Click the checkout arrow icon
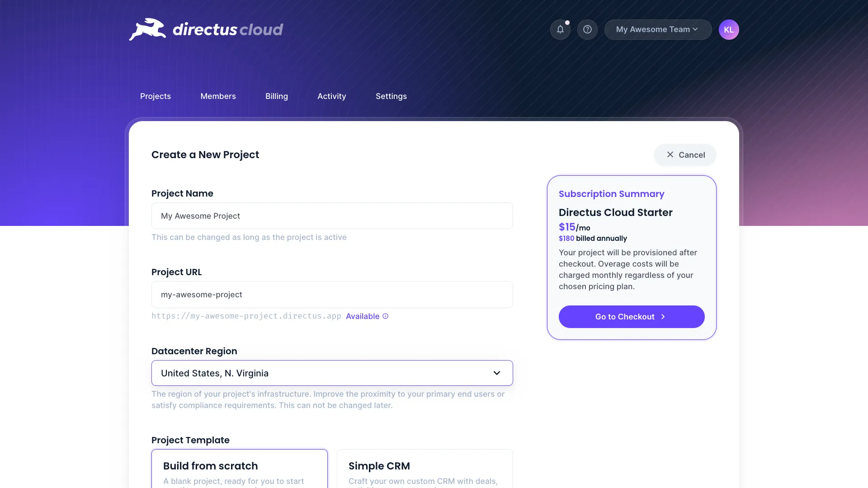 (663, 316)
